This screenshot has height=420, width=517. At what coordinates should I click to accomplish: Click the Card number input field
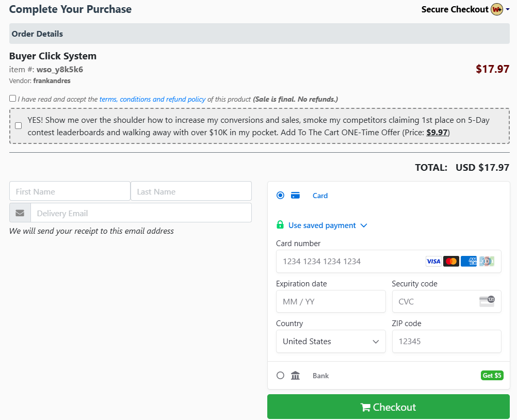389,262
